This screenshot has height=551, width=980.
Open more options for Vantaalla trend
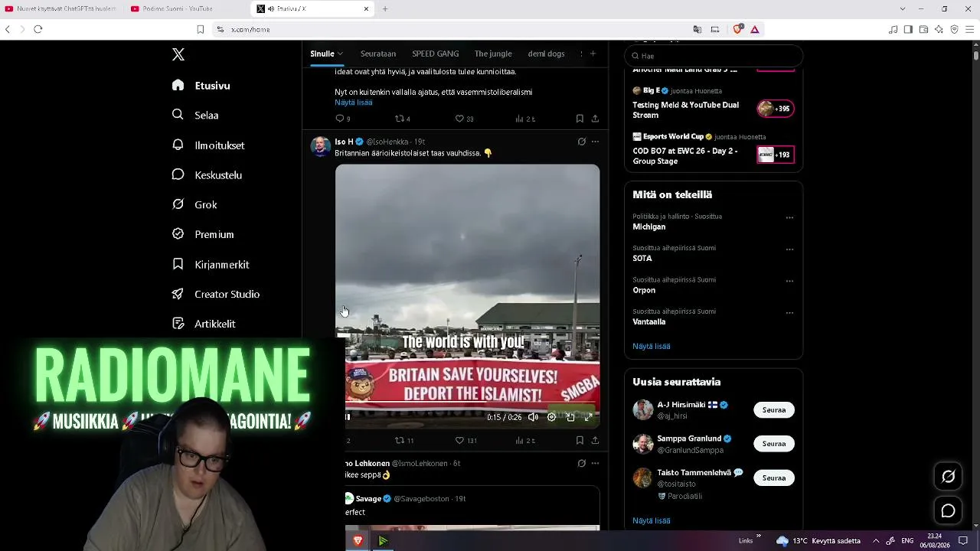point(789,313)
